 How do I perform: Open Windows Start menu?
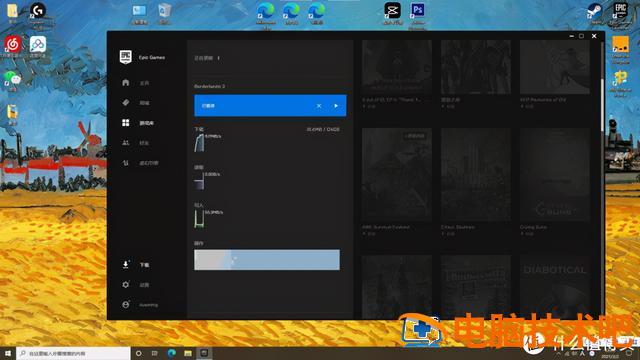8,353
